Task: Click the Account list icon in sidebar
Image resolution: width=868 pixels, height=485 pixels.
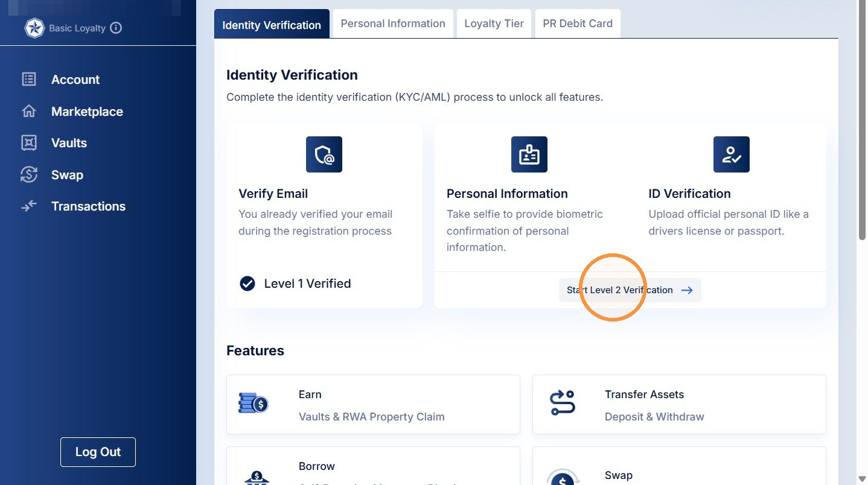Action: [28, 79]
